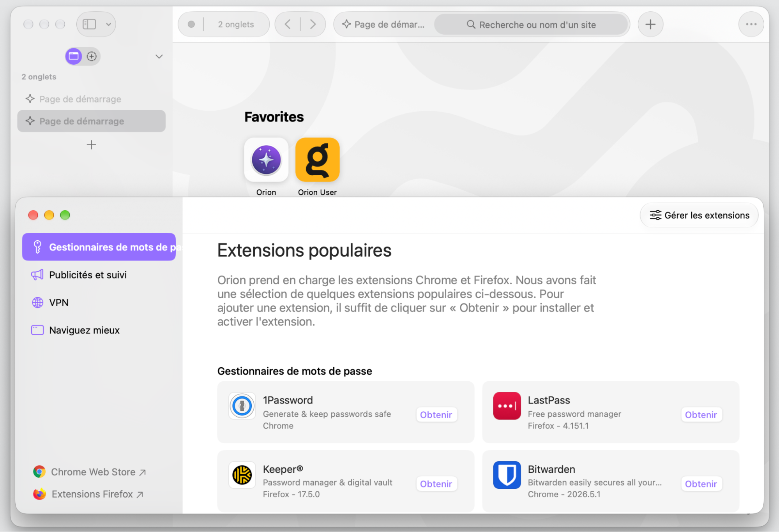The height and width of the screenshot is (532, 779).
Task: Click the search magnifier icon in address bar
Action: coord(471,25)
